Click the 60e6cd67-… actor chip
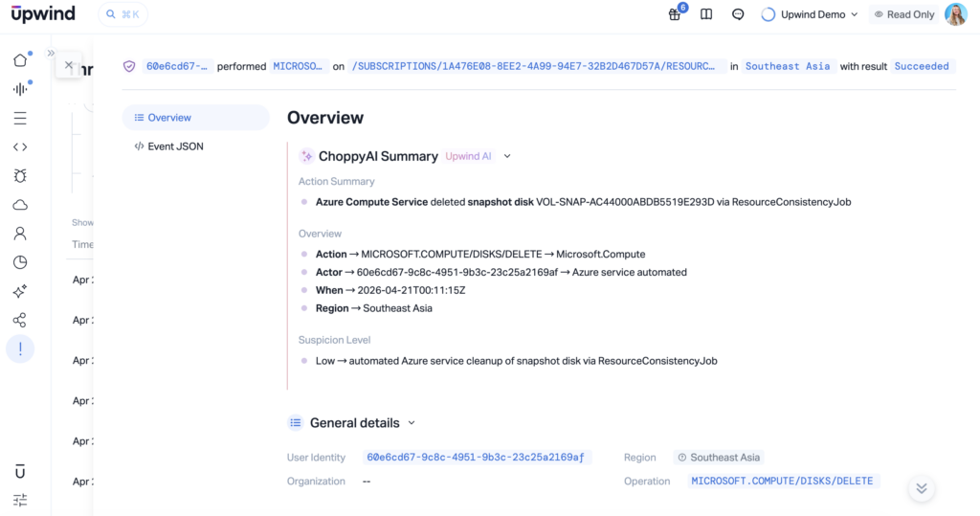The height and width of the screenshot is (516, 980). click(177, 66)
